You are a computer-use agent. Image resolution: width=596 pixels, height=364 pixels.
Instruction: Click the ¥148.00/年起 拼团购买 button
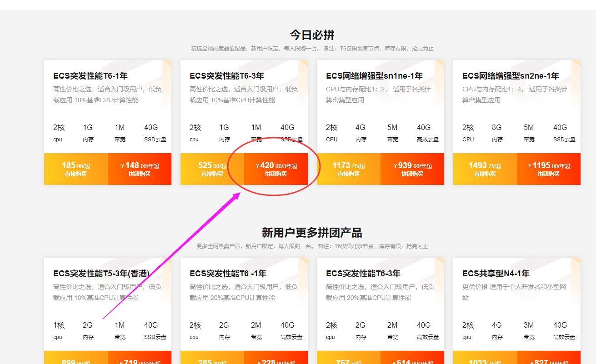point(140,169)
